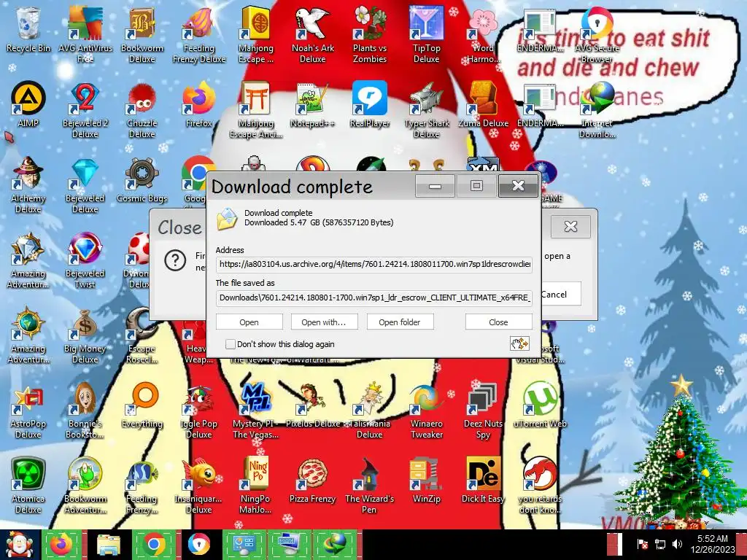Open Talismania Deluxe shortcut
Viewport: 747px width, 560px height.
click(370, 411)
